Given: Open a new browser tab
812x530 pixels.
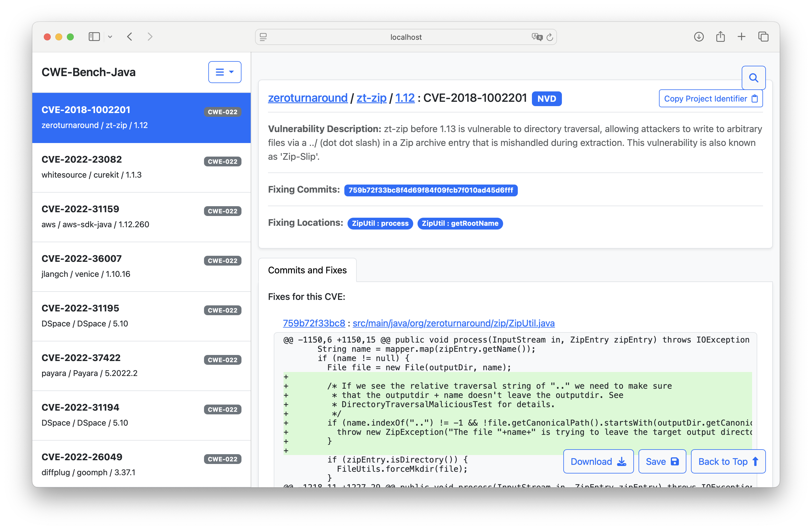Looking at the screenshot, I should 741,37.
